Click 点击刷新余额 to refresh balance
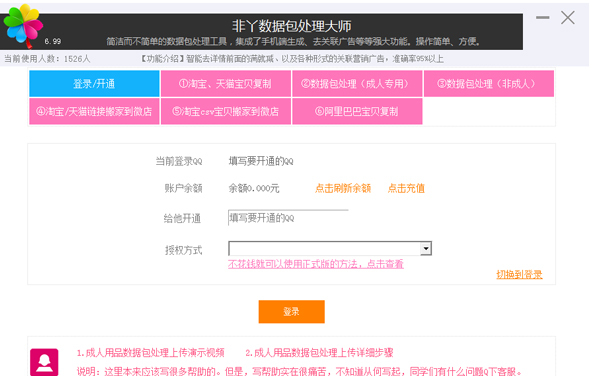This screenshot has width=592, height=376. [343, 188]
